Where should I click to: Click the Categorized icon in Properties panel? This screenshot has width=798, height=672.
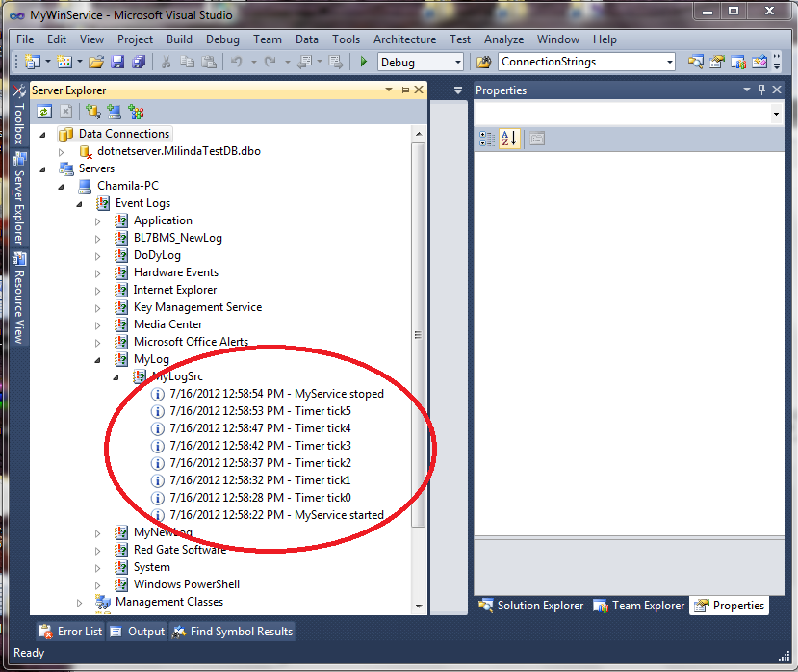pos(488,138)
